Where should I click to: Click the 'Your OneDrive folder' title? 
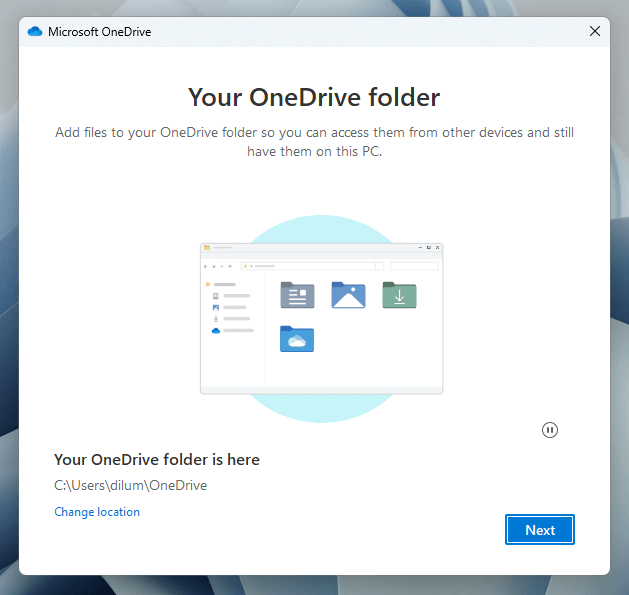point(314,97)
